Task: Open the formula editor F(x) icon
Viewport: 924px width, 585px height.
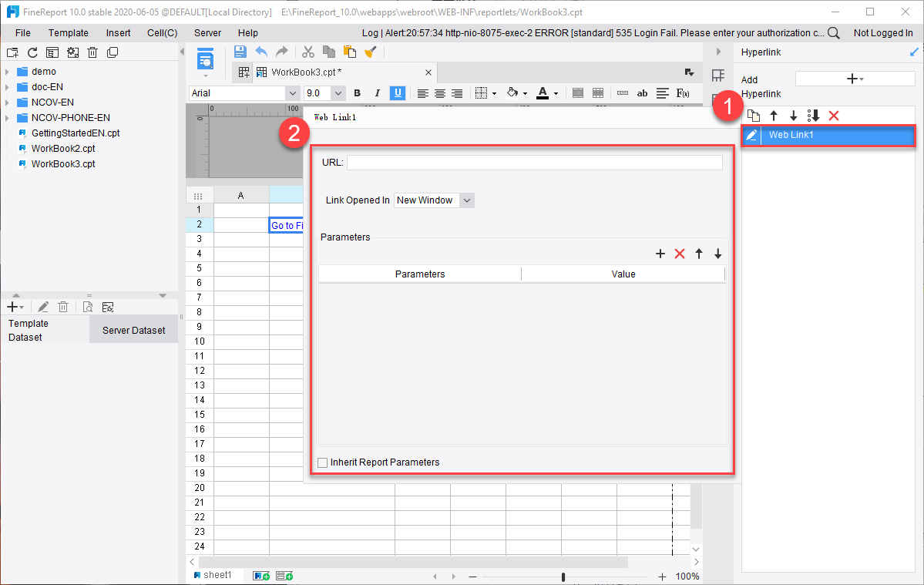Action: click(x=681, y=92)
